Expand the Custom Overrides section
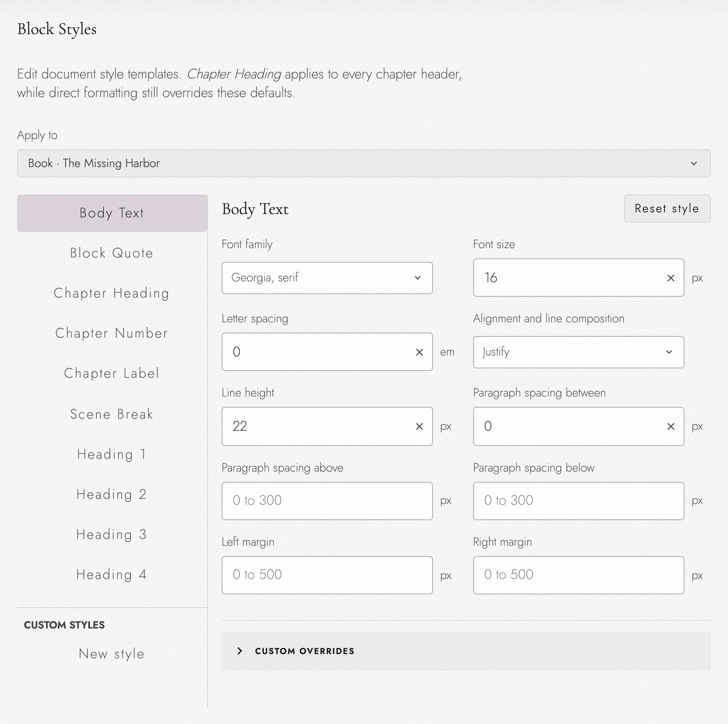The width and height of the screenshot is (728, 724). point(466,651)
